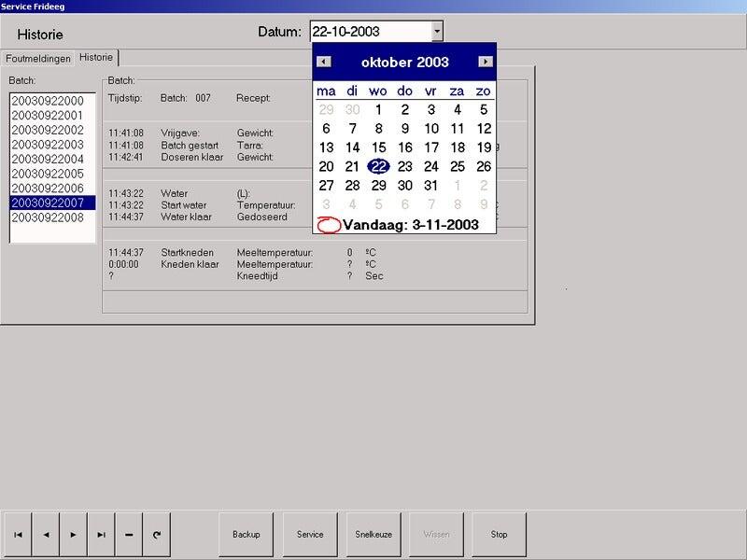747x560 pixels.
Task: Select batch 20030922003 in list
Action: tap(48, 145)
